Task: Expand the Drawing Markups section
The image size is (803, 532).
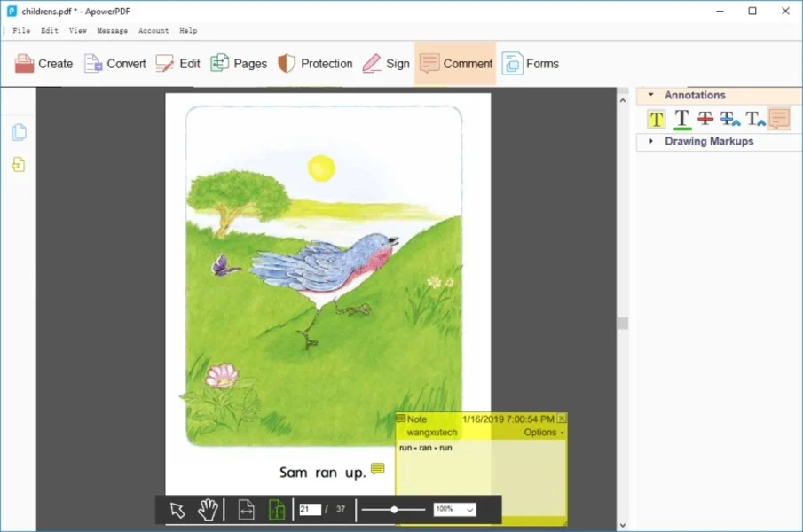Action: point(650,141)
